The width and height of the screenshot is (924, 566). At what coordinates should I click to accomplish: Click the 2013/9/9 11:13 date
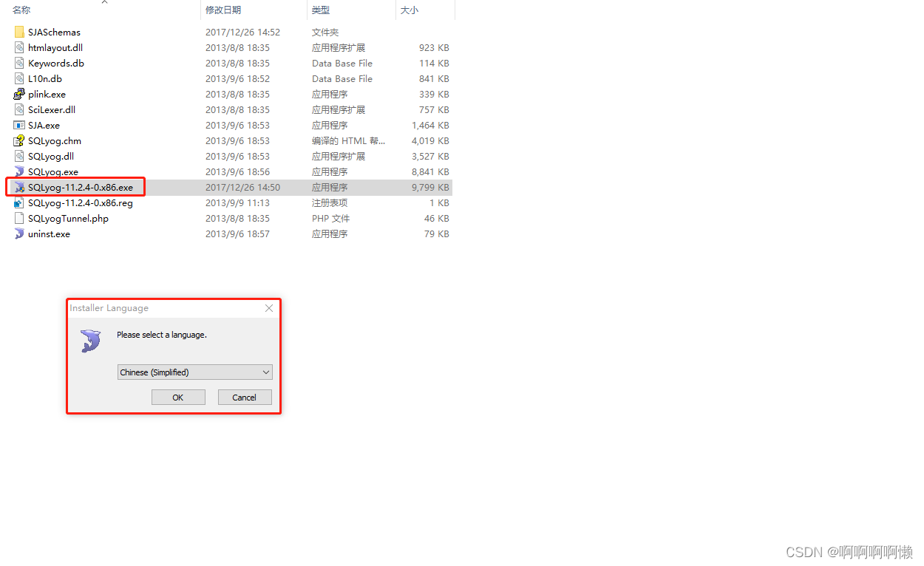coord(237,202)
